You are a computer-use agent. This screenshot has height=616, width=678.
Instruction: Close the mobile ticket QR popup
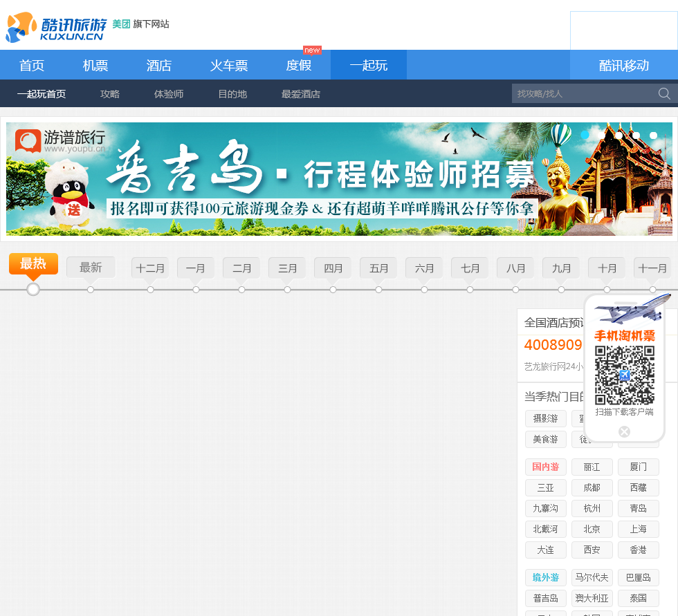624,431
